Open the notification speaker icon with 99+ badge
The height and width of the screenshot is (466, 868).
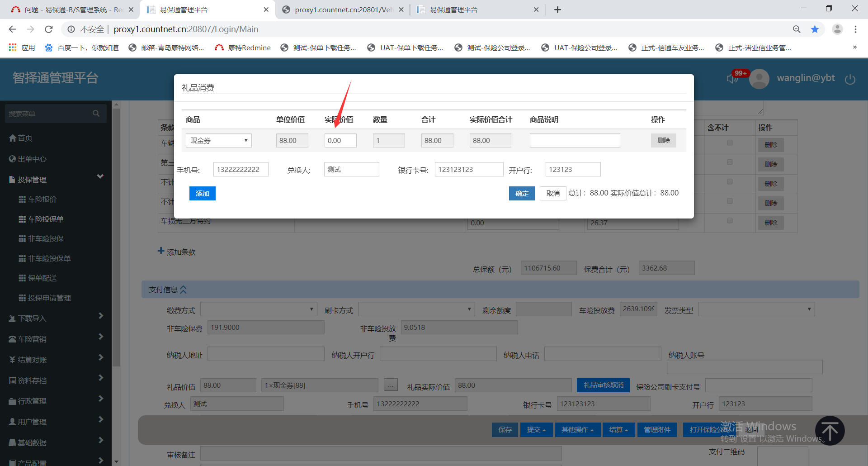click(x=732, y=79)
